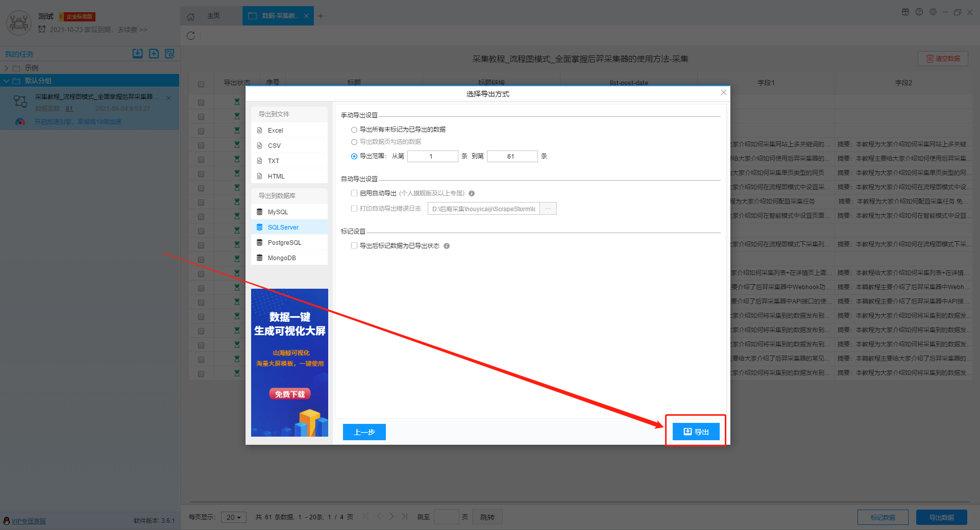Choose MongoDB database export
980x530 pixels.
tap(289, 258)
